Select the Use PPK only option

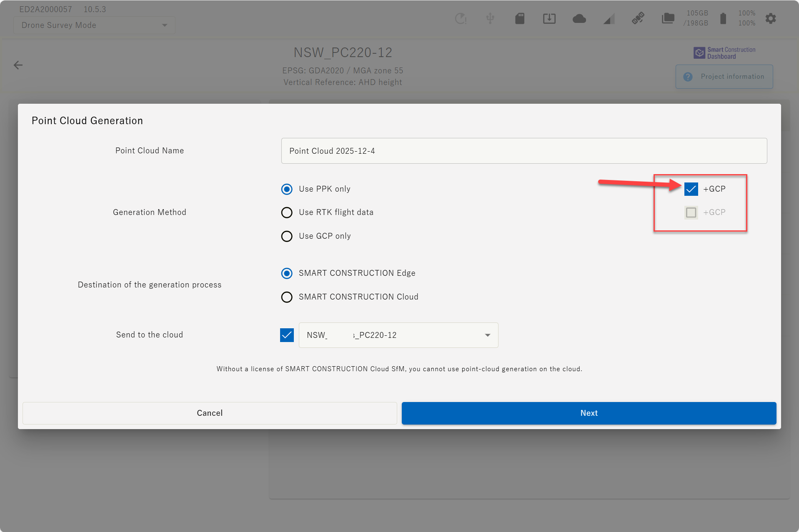click(x=287, y=189)
